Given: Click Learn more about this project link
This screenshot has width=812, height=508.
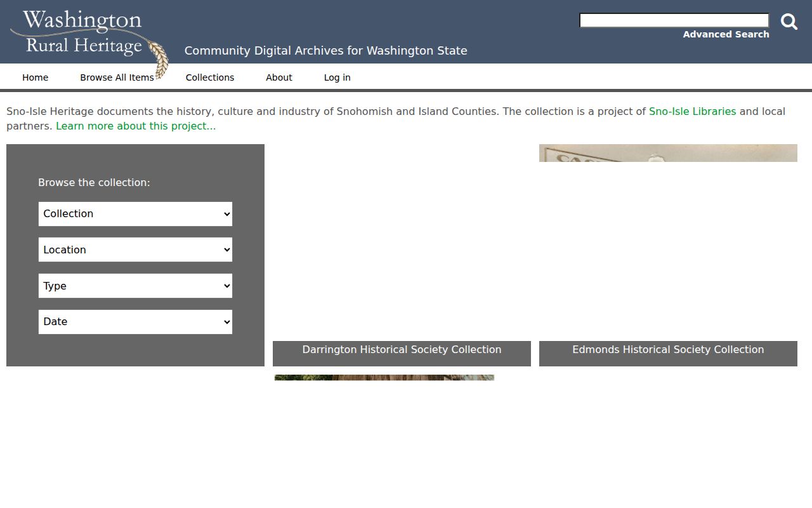Looking at the screenshot, I should [136, 126].
